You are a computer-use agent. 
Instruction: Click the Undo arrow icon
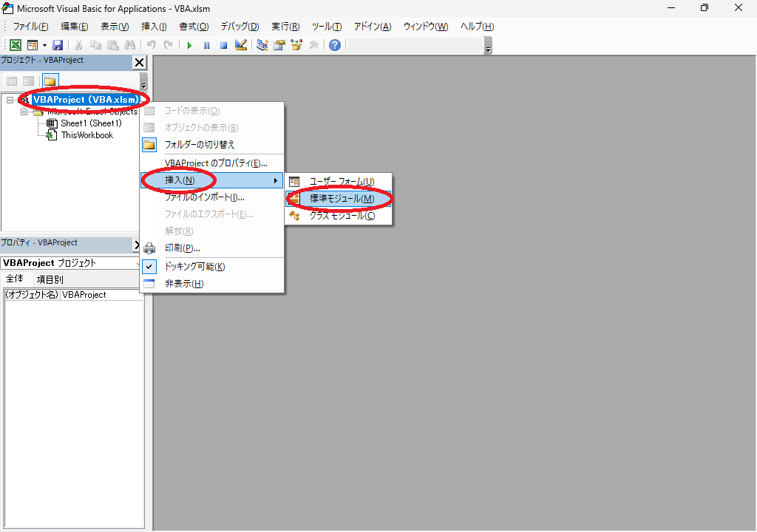pos(151,45)
